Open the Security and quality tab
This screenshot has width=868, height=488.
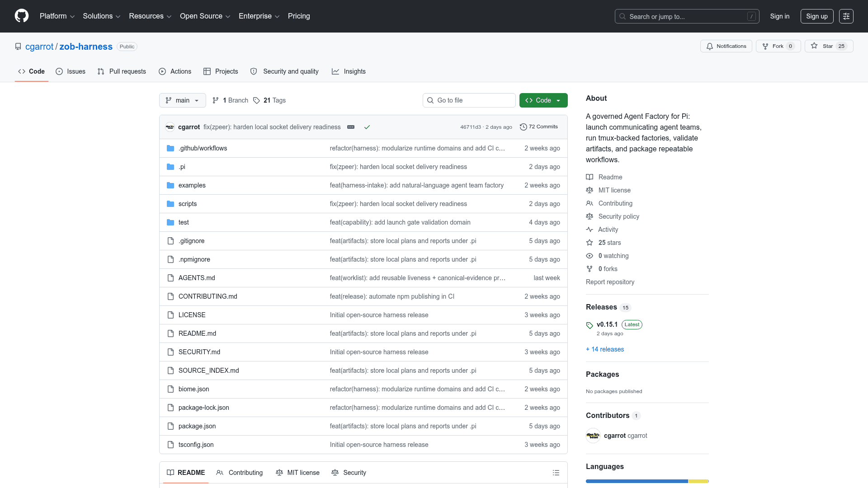tap(284, 71)
